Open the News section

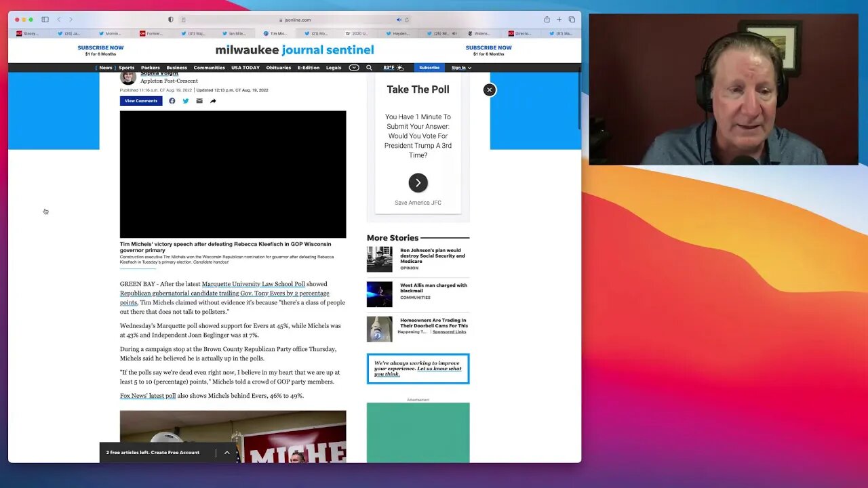coord(105,68)
